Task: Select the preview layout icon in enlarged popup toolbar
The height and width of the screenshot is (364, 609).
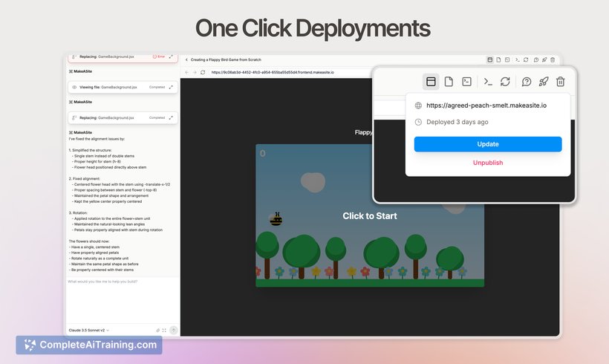Action: click(431, 82)
